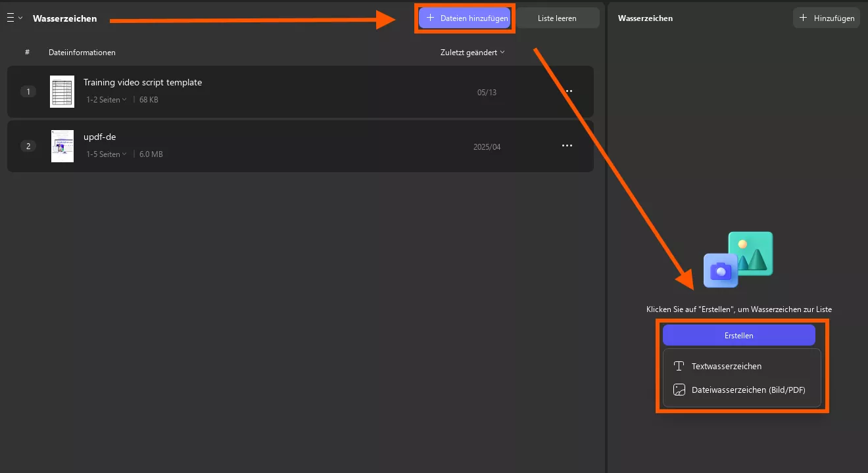The image size is (868, 473).
Task: Click the "2025/04" modified date
Action: pos(487,147)
